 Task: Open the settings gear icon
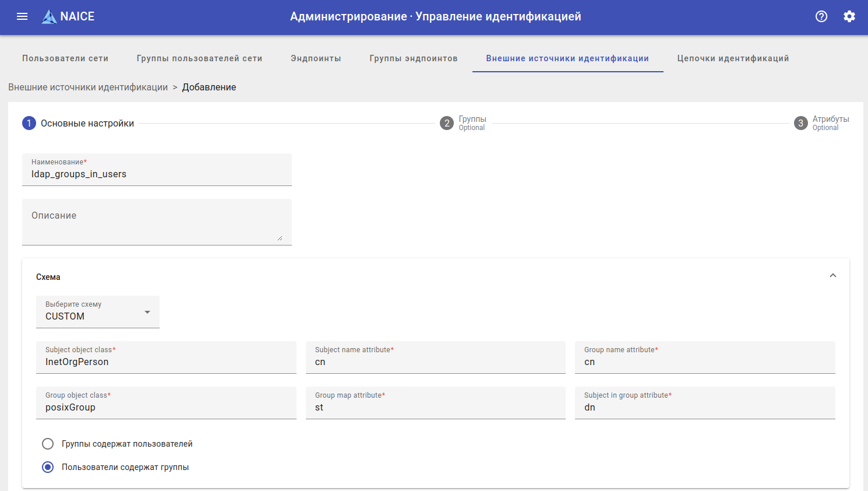[849, 16]
